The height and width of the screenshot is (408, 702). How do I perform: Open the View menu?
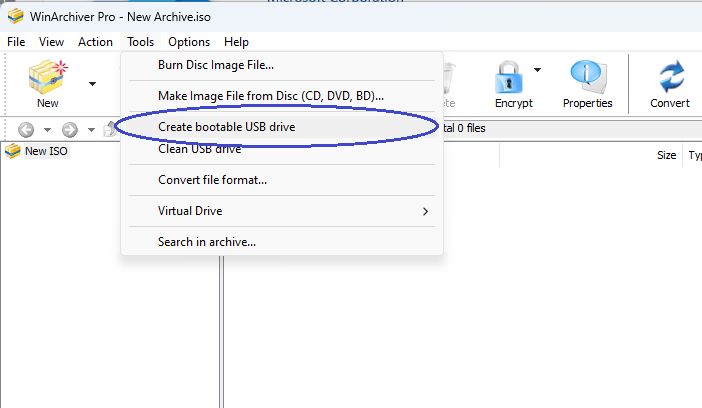[51, 42]
